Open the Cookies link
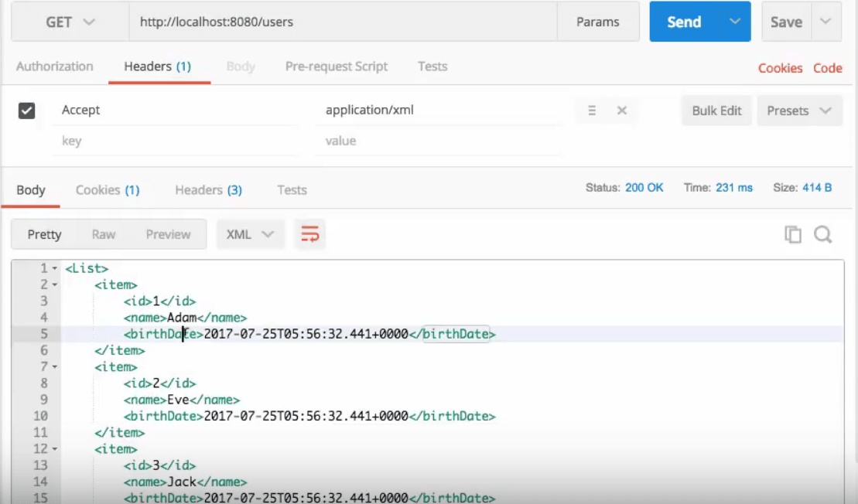This screenshot has height=504, width=858. point(781,68)
